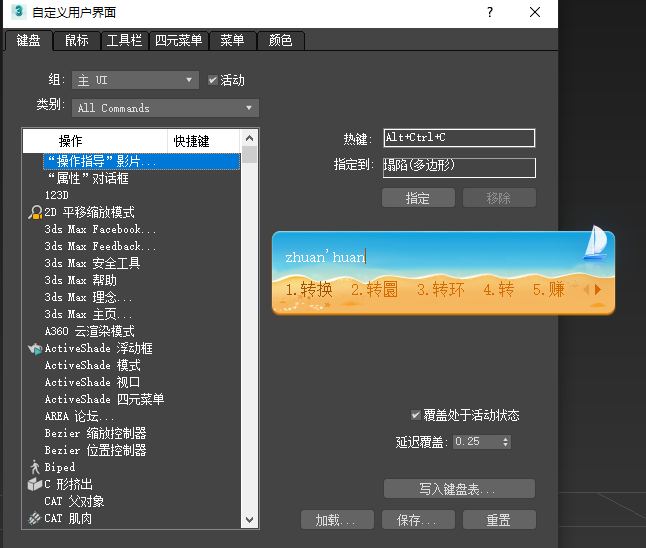Click the 2D 平移缩放模式 magnifier icon
646x548 pixels.
tap(35, 212)
